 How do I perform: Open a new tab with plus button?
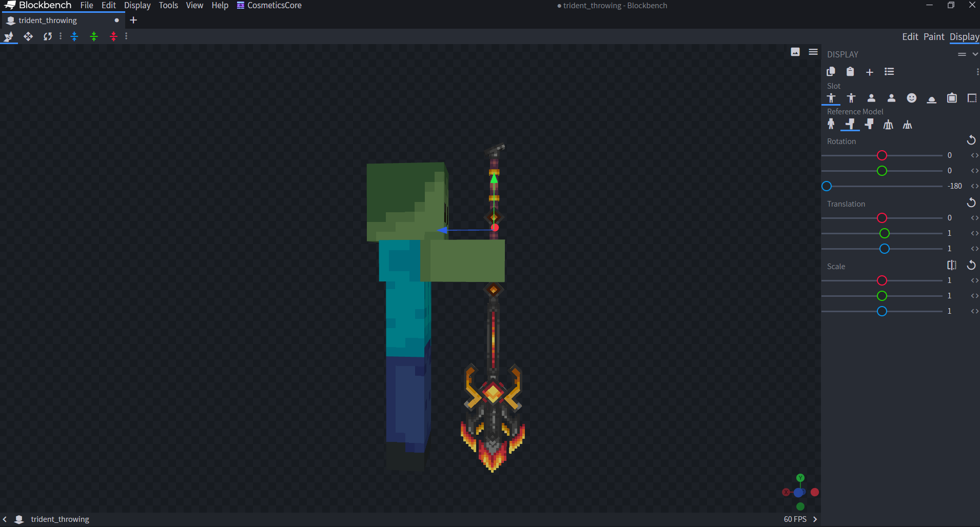click(133, 20)
